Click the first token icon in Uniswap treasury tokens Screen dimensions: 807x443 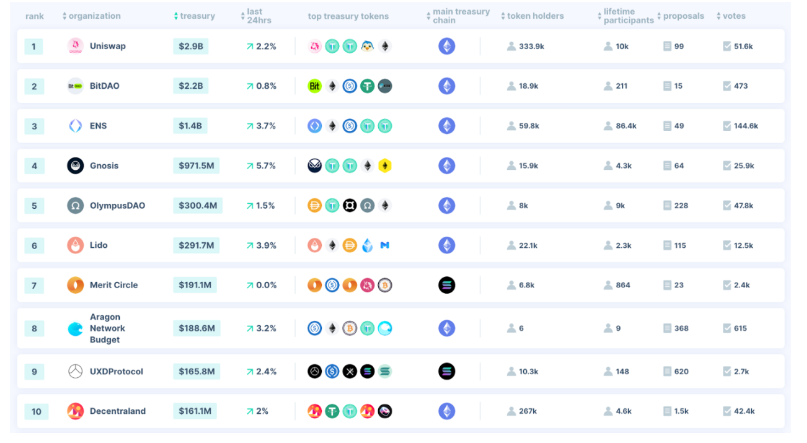pyautogui.click(x=314, y=46)
